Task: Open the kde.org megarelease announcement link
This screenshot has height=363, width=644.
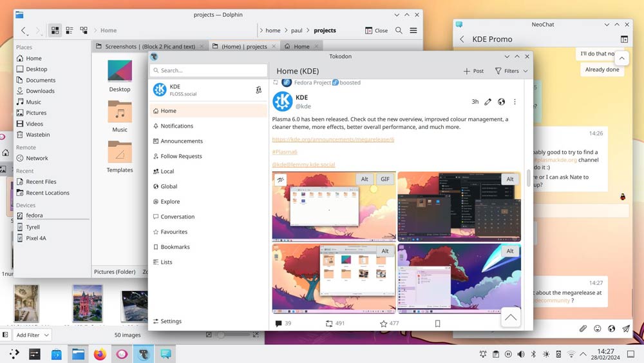Action: pos(333,139)
